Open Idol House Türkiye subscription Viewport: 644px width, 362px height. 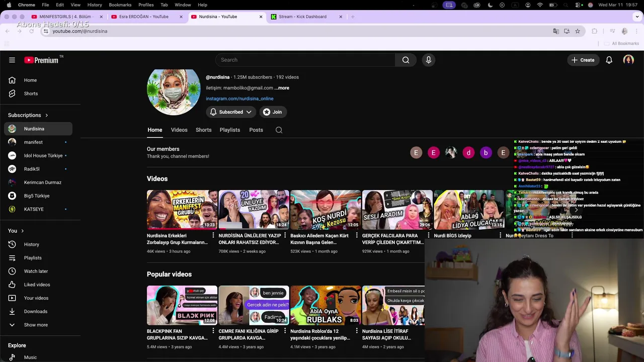[38, 155]
